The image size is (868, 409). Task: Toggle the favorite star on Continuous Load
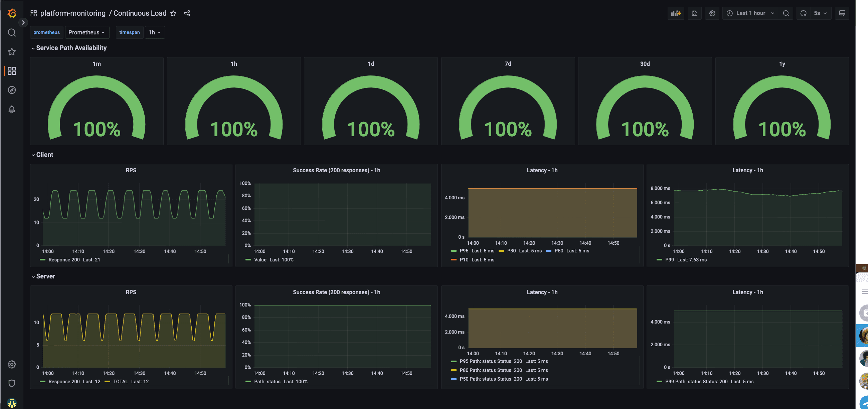tap(173, 13)
